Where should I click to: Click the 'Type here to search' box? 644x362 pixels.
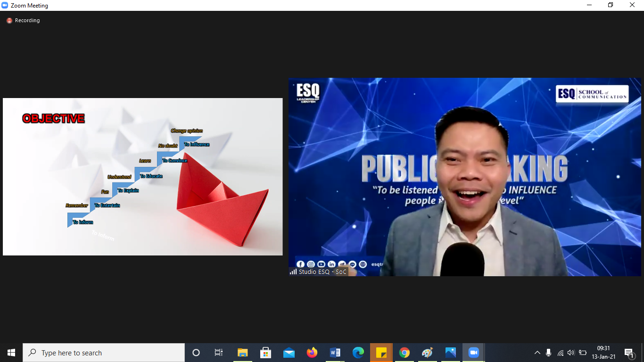104,353
